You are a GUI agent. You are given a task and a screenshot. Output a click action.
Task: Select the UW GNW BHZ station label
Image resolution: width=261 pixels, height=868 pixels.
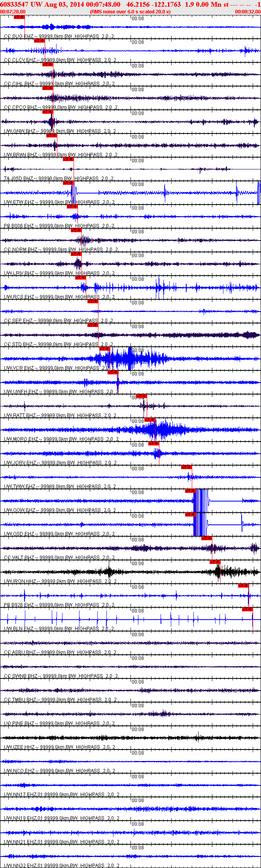coord(60,131)
